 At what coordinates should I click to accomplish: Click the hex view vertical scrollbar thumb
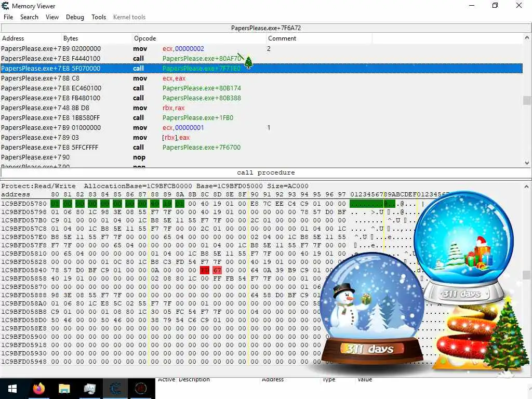pyautogui.click(x=527, y=274)
